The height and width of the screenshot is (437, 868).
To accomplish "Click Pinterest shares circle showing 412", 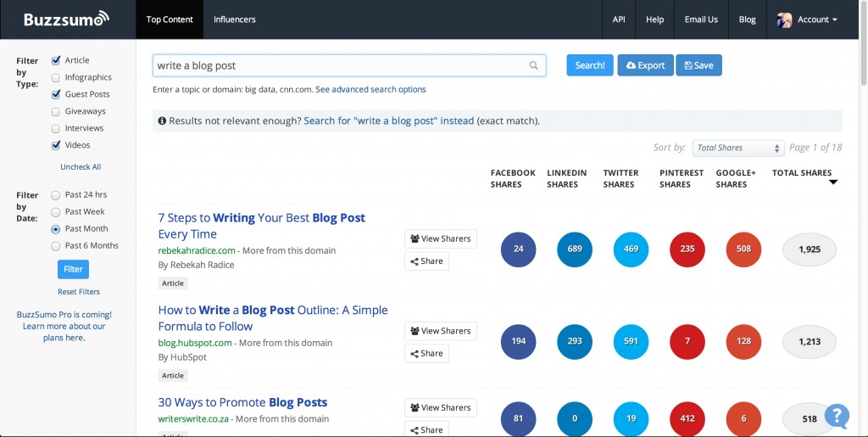I will pos(687,418).
